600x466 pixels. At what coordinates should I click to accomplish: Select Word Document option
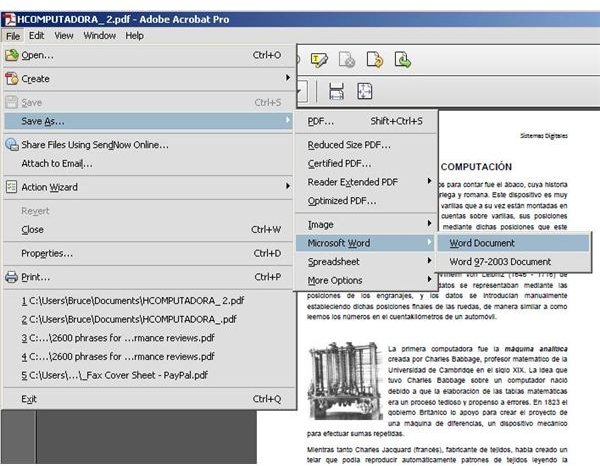(513, 243)
